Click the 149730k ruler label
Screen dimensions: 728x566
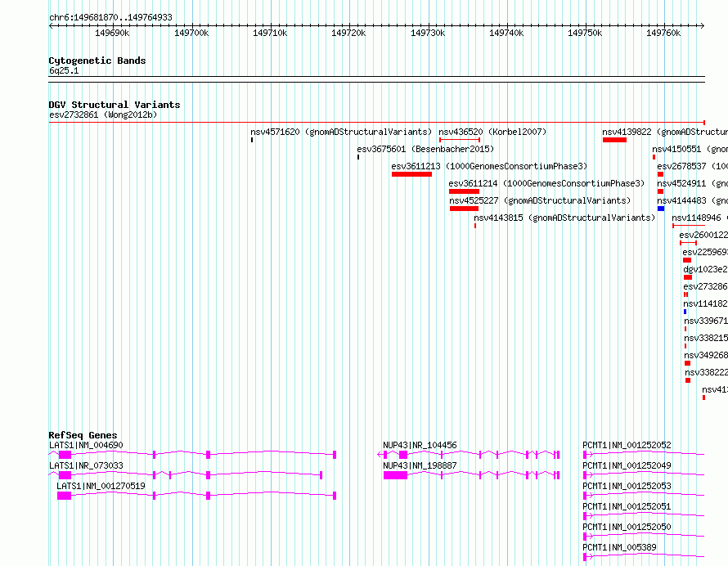(x=428, y=33)
